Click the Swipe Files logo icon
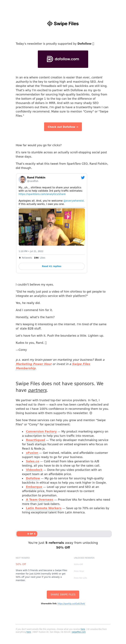The width and height of the screenshot is (126, 644). tap(50, 24)
